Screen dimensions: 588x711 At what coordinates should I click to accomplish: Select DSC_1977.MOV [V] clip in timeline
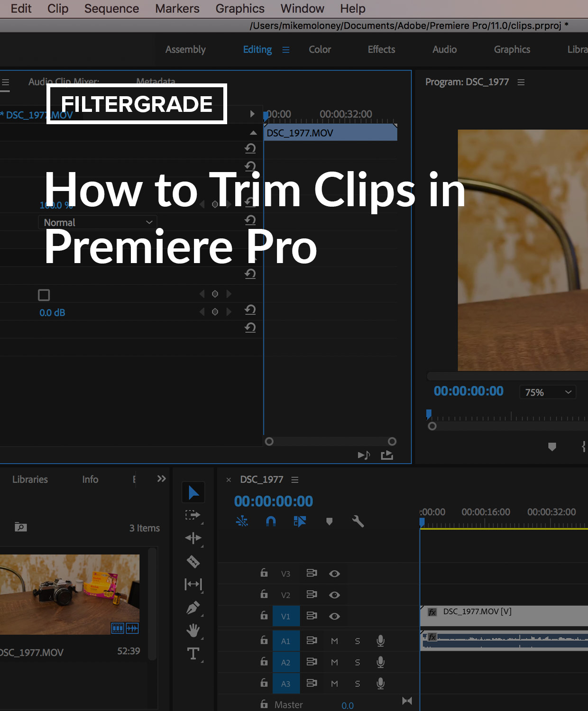(x=504, y=616)
